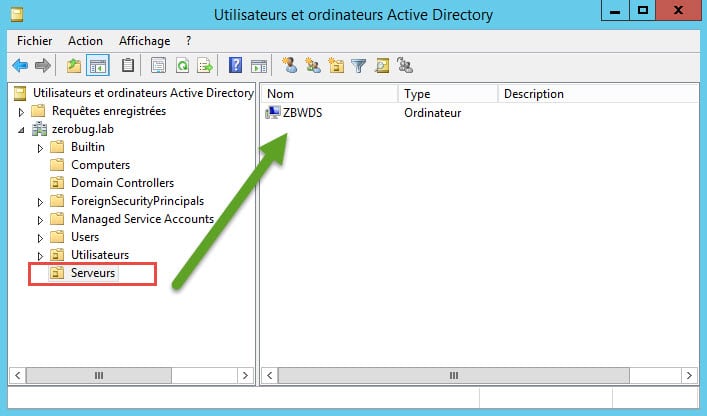Viewport: 707px width, 416px height.
Task: Open Help with the blue question mark icon
Action: tap(235, 65)
